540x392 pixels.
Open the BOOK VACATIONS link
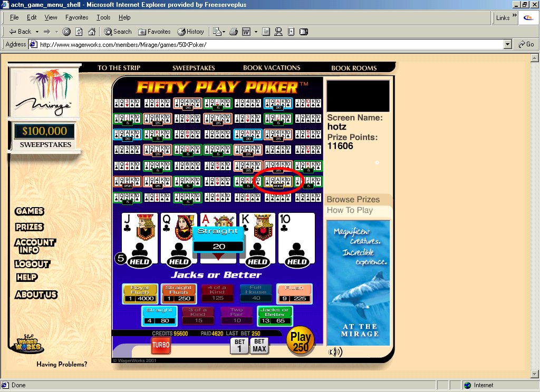pyautogui.click(x=272, y=68)
